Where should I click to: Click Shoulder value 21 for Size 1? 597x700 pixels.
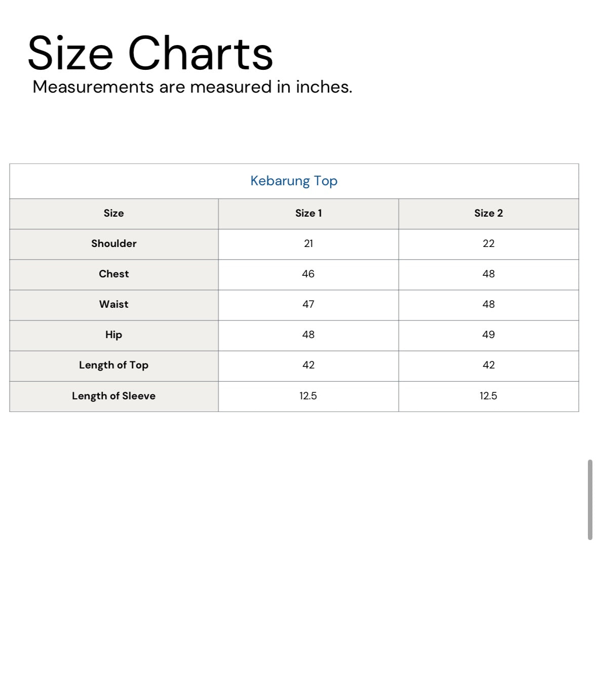pos(308,243)
